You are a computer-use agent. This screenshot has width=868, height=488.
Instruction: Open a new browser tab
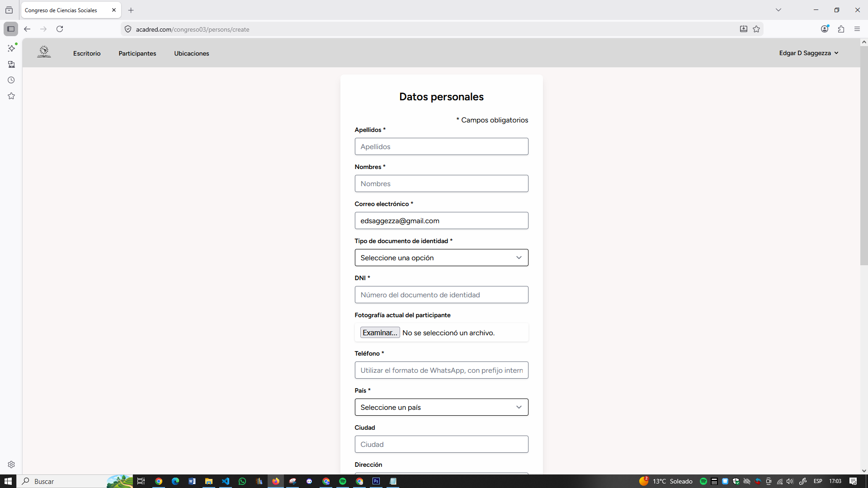[131, 10]
